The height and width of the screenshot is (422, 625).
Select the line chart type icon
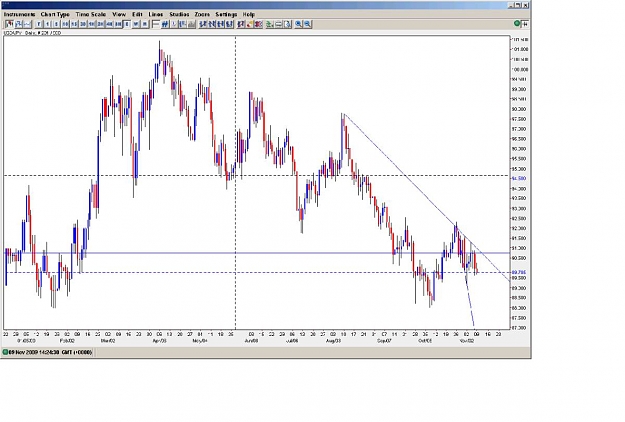click(27, 24)
